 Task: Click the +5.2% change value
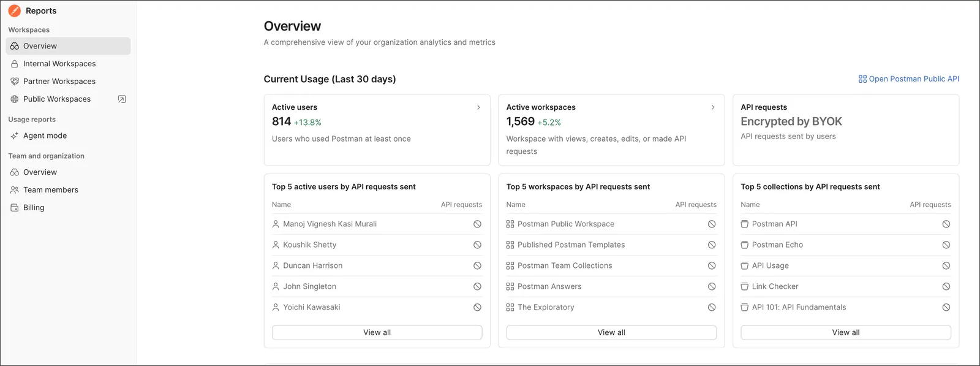[x=549, y=123]
